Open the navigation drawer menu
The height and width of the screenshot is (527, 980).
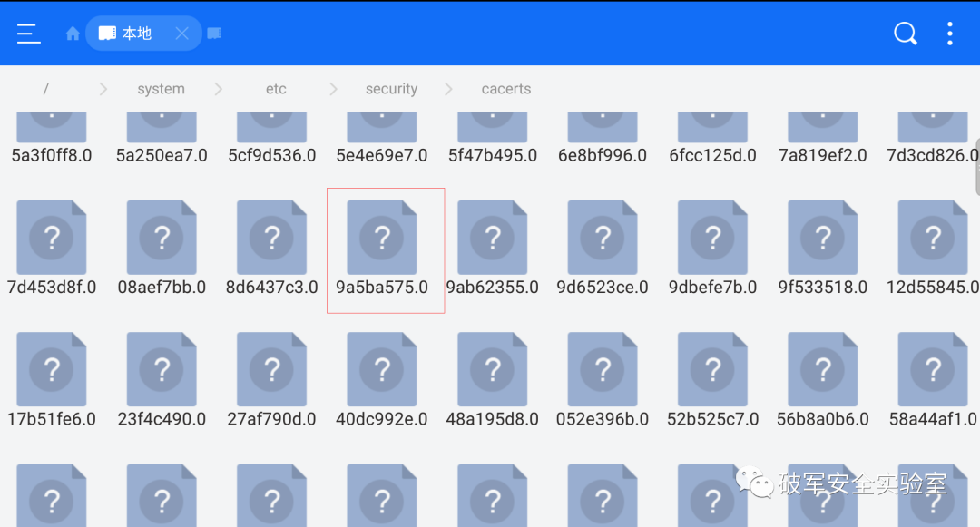coord(28,34)
